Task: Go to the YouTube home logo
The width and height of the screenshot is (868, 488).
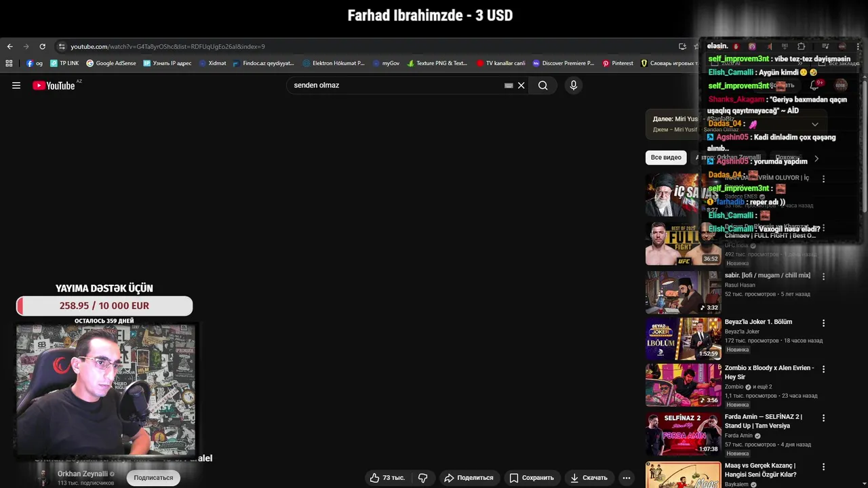Action: (x=54, y=85)
